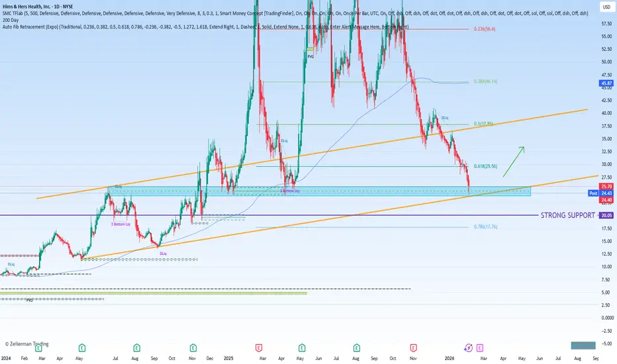This screenshot has height=364, width=617.
Task: Open the green earnings marker above Aug 2024
Action: pyautogui.click(x=136, y=348)
